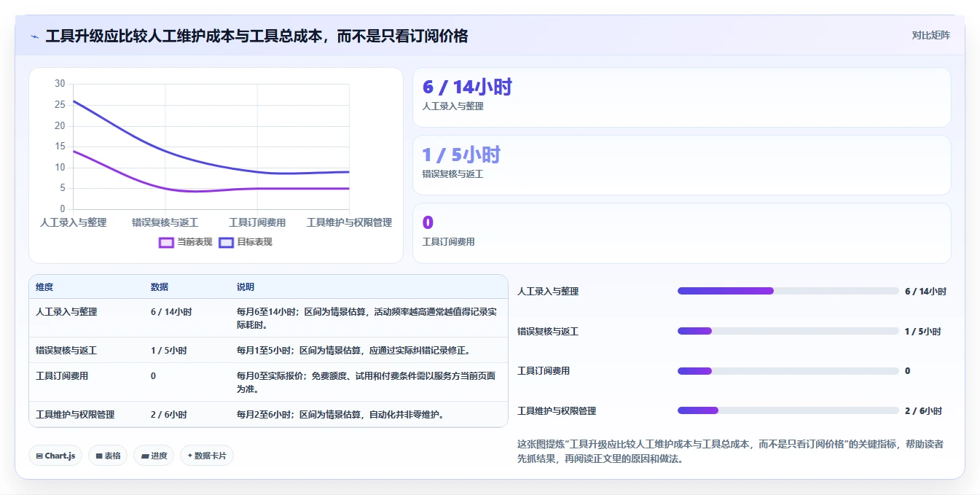980x495 pixels.
Task: Click the large 1 / 5小时 card value
Action: click(461, 155)
